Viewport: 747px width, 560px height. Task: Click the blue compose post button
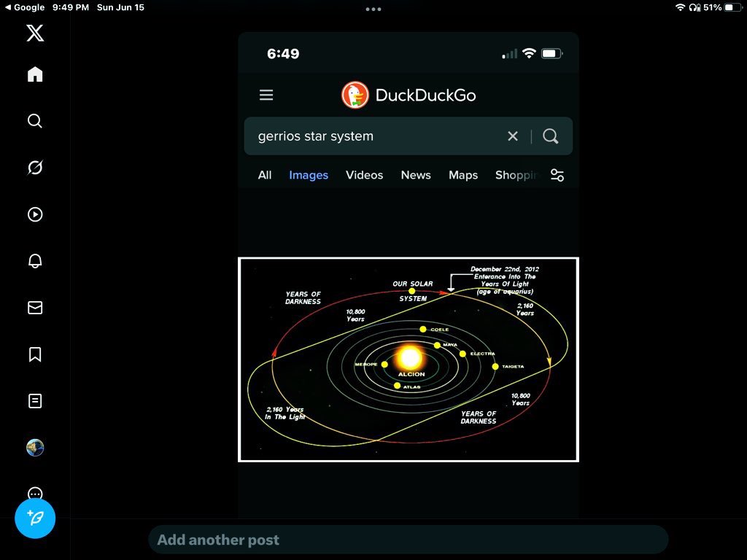coord(35,518)
